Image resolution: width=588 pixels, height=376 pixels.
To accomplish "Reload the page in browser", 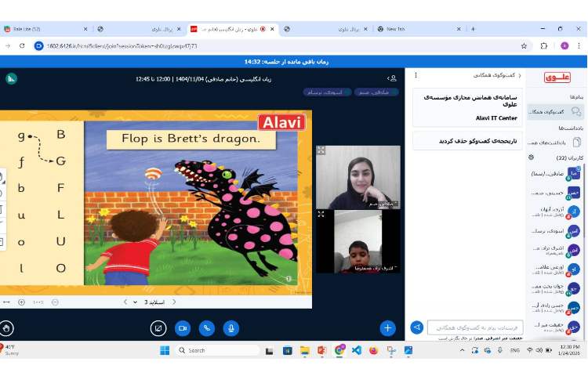I will (22, 45).
